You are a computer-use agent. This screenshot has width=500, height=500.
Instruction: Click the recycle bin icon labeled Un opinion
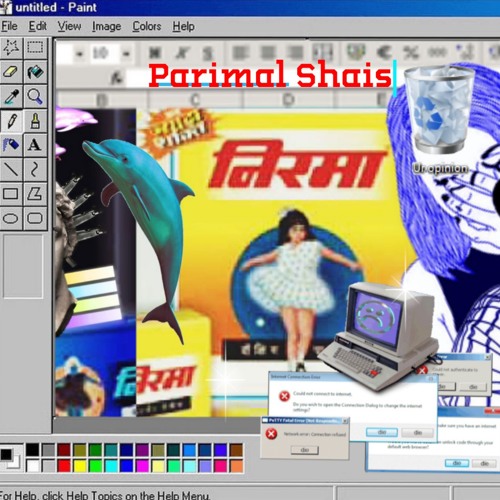point(439,110)
